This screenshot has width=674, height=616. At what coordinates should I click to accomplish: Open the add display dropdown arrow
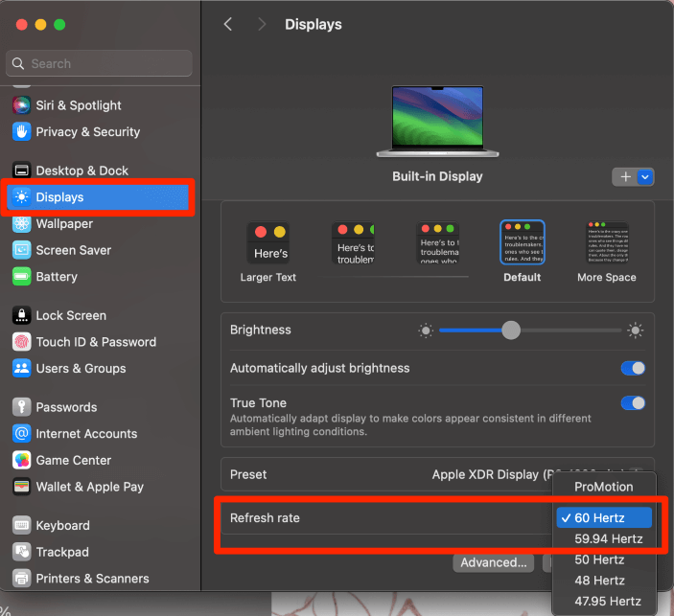(645, 176)
